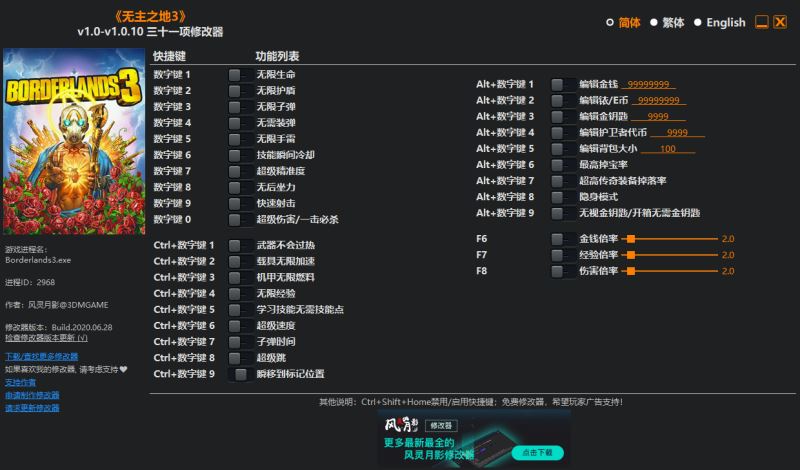Click 修改器 label in ad banner
The image size is (800, 470).
441,425
